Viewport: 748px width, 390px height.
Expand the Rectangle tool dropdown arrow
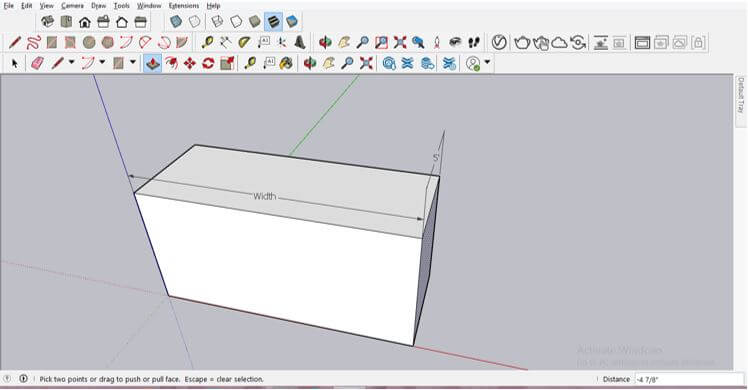pyautogui.click(x=133, y=62)
